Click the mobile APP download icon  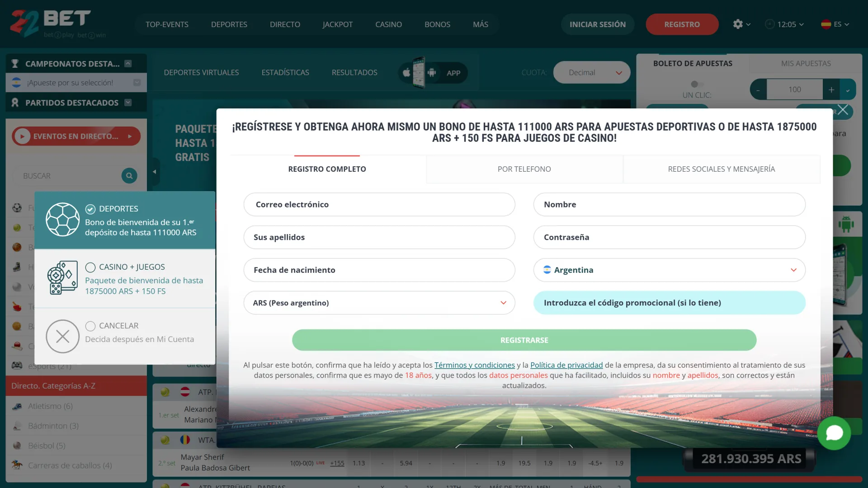click(432, 72)
